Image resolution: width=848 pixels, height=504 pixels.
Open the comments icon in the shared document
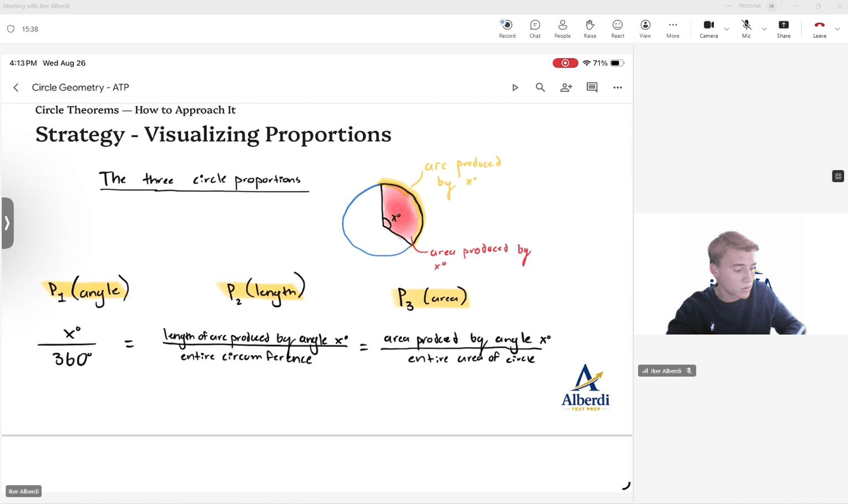(x=592, y=88)
